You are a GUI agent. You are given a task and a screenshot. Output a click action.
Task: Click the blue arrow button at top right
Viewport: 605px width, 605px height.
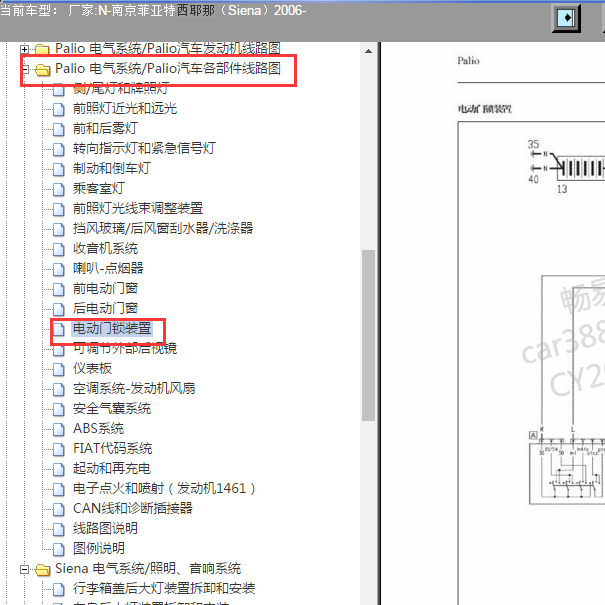pyautogui.click(x=567, y=18)
